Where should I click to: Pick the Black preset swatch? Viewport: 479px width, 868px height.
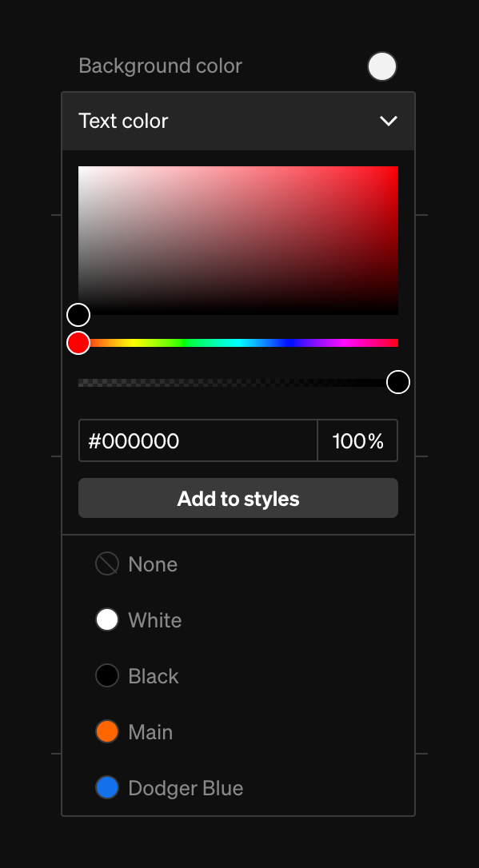[107, 675]
